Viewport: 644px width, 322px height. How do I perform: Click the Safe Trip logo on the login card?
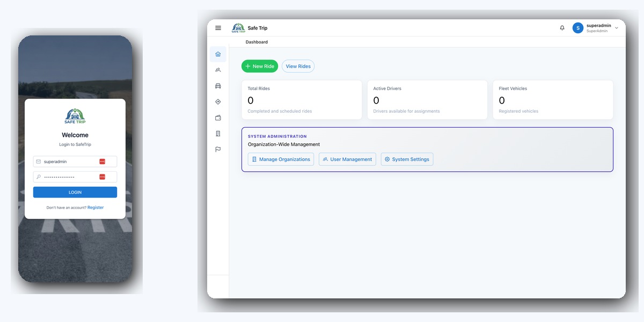click(x=75, y=116)
